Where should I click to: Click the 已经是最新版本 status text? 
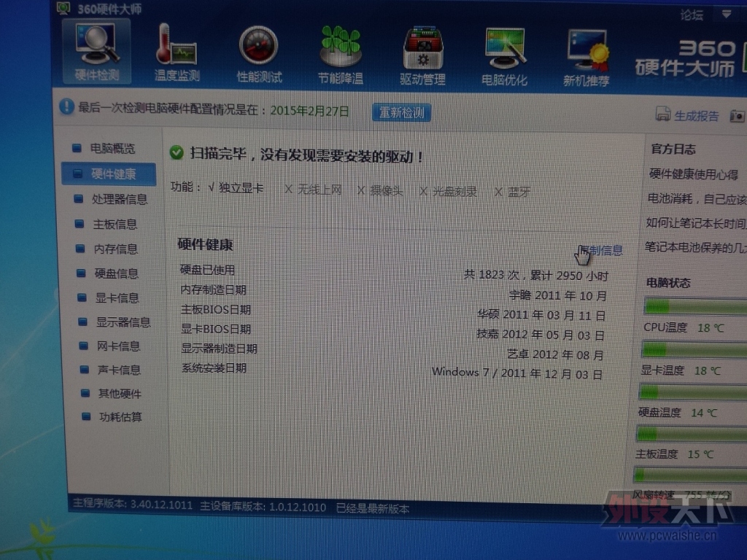[x=373, y=509]
